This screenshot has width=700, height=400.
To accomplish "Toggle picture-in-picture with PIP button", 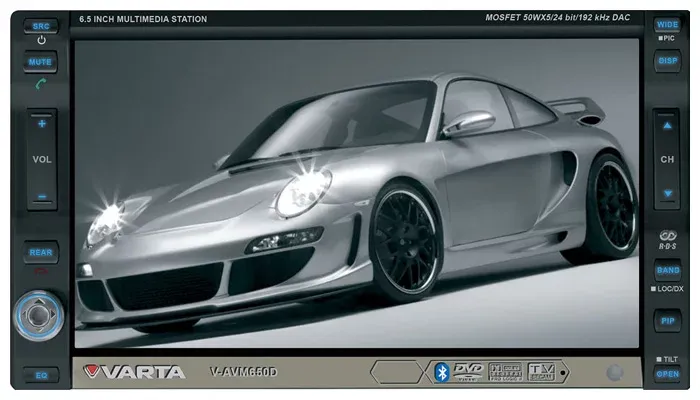I will (x=668, y=321).
